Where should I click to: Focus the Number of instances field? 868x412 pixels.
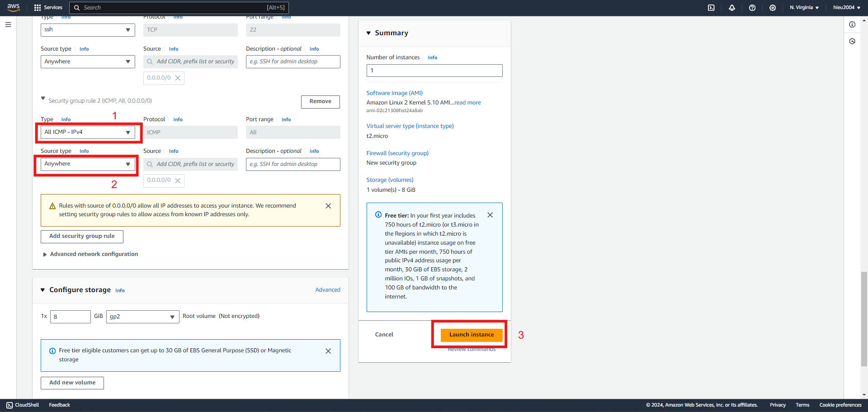(434, 71)
